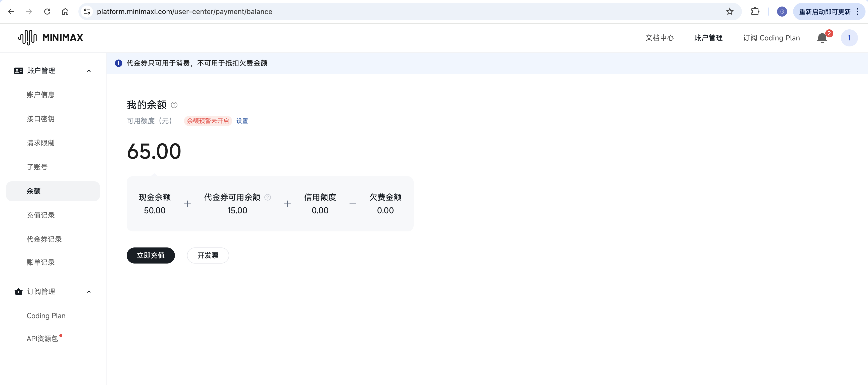
Task: Select 订阅 Coding Plan top menu
Action: pos(771,38)
